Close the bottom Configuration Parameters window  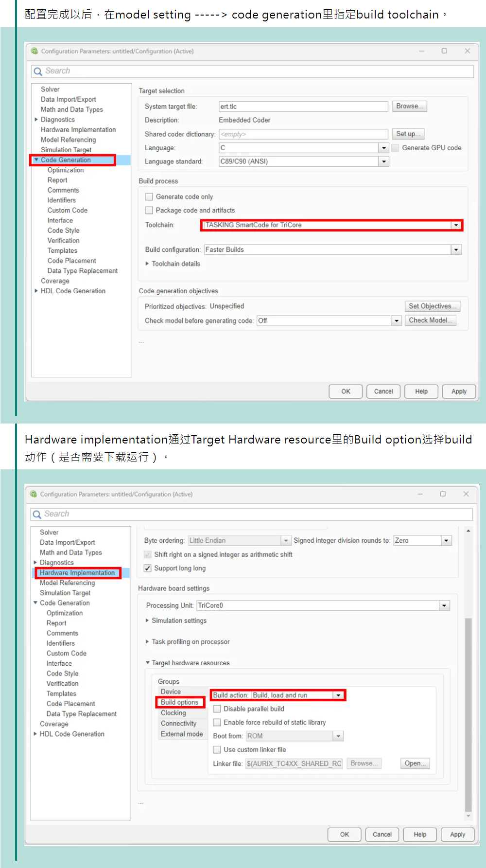(x=466, y=494)
